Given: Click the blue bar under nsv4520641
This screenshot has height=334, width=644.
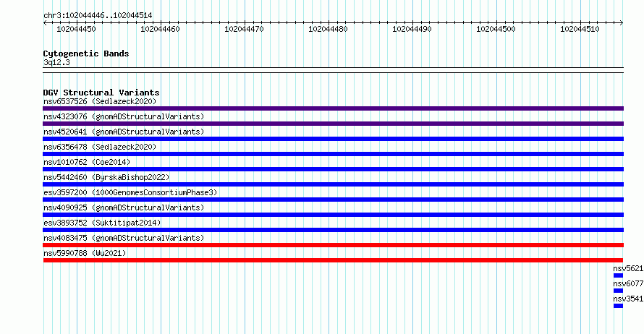Looking at the screenshot, I should pos(333,139).
